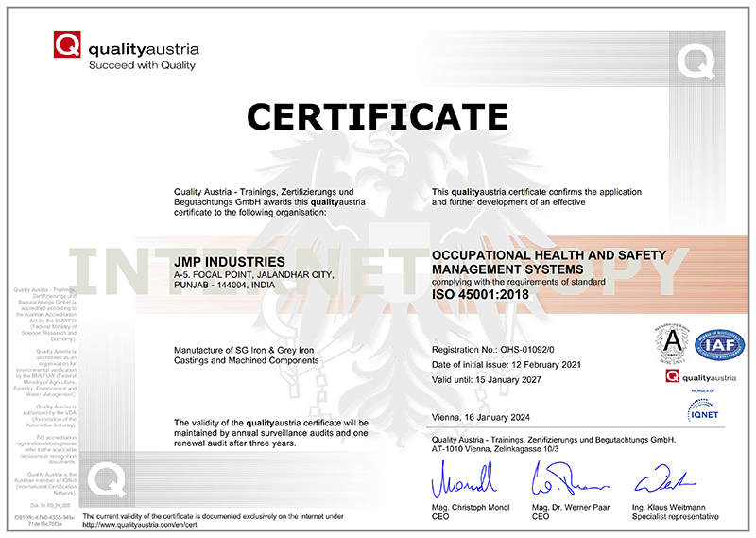Viewport: 756px width, 538px height.
Task: Click the name 'Mag. Christoph Mondl'
Action: pyautogui.click(x=471, y=507)
